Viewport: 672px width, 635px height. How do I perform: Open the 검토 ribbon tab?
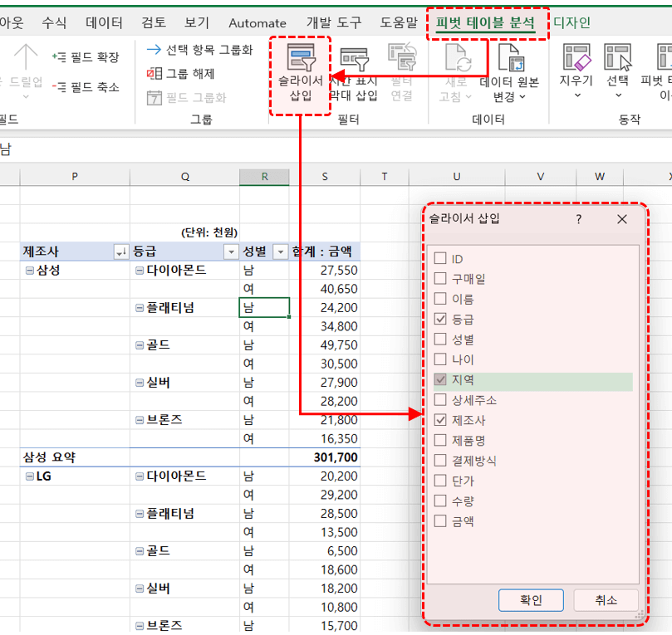coord(154,22)
